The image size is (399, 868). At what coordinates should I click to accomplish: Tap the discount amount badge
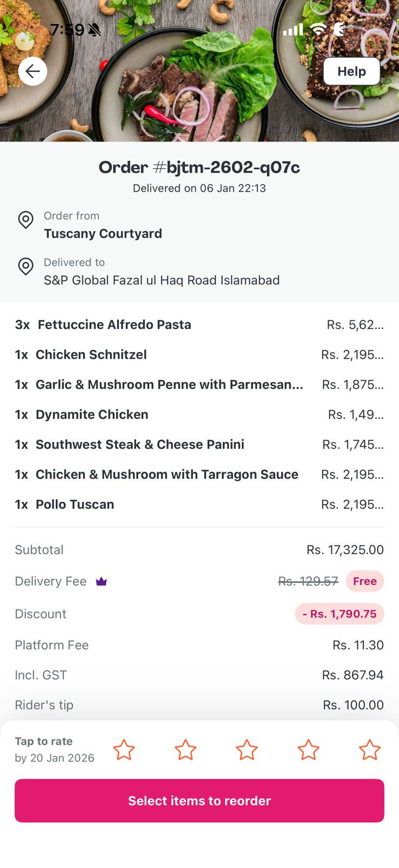[339, 614]
